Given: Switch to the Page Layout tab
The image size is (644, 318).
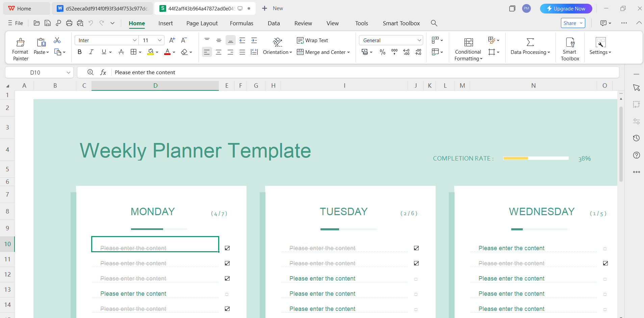Looking at the screenshot, I should [202, 23].
